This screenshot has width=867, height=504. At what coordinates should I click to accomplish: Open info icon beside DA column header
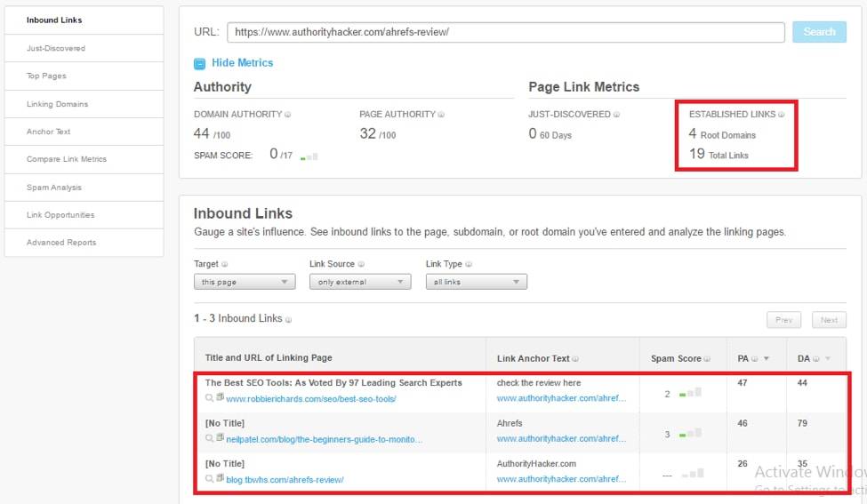[816, 358]
